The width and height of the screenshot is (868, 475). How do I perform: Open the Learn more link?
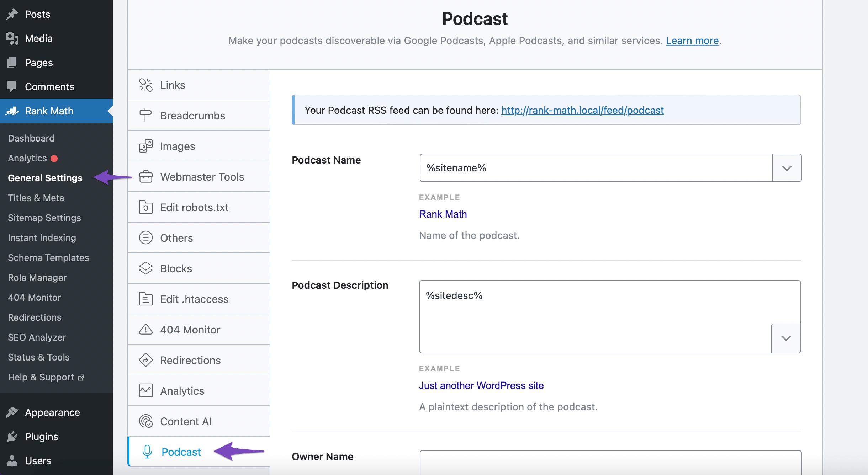692,41
